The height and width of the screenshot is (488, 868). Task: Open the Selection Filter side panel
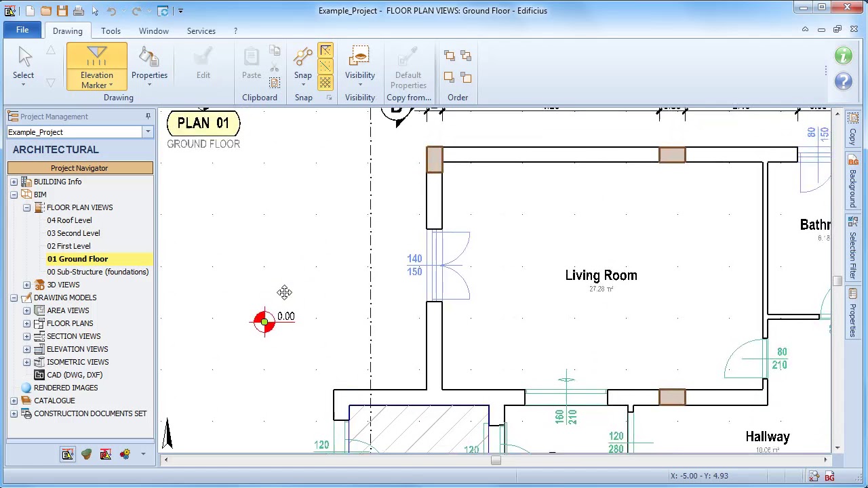[x=853, y=249]
